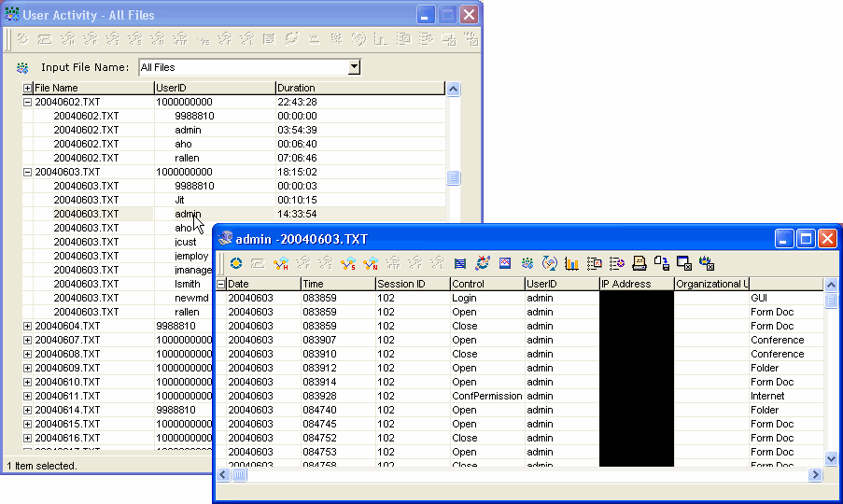This screenshot has width=843, height=504.
Task: Sort by the Control column header
Action: [487, 285]
